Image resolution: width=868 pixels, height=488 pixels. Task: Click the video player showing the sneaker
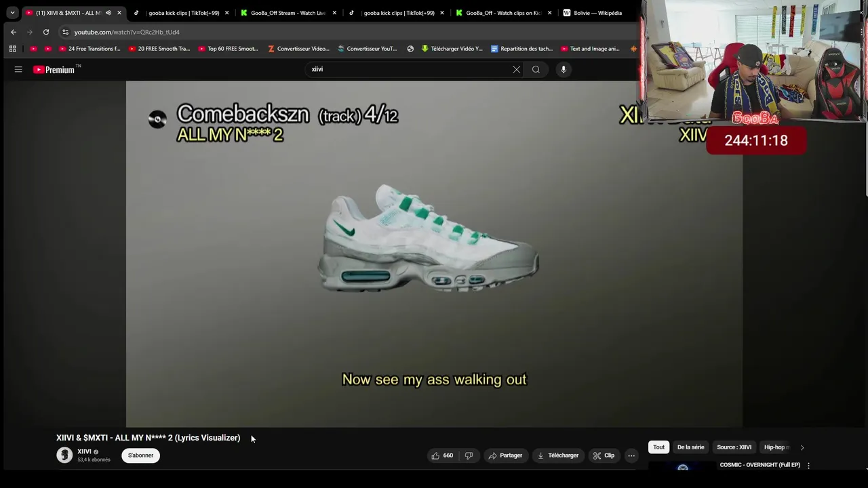point(434,254)
